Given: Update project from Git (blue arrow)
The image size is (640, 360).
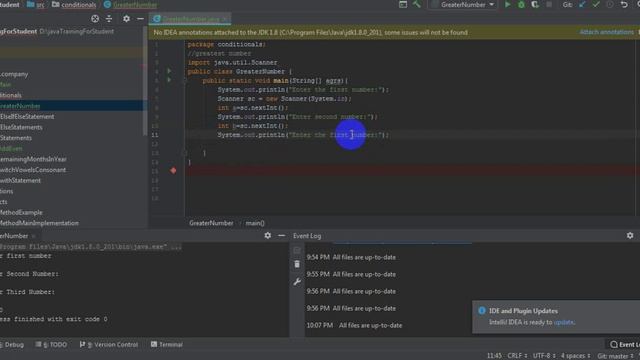Looking at the screenshot, I should tap(582, 4).
